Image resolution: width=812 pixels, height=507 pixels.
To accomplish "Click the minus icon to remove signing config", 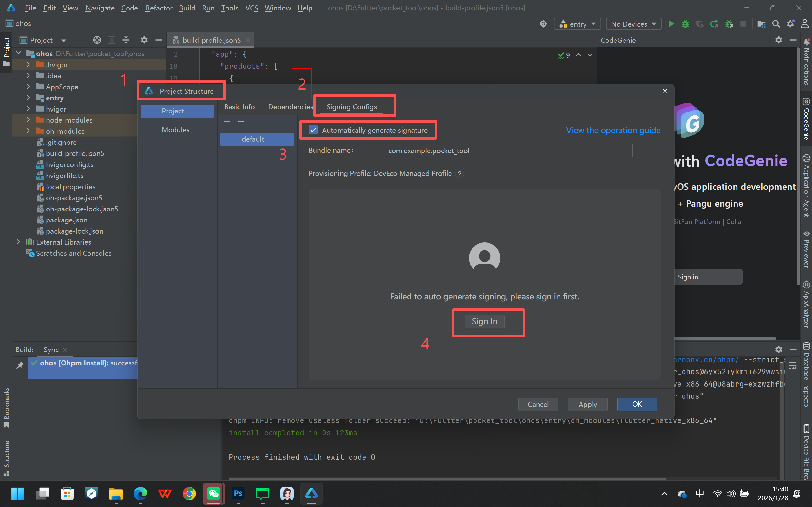I will [240, 122].
